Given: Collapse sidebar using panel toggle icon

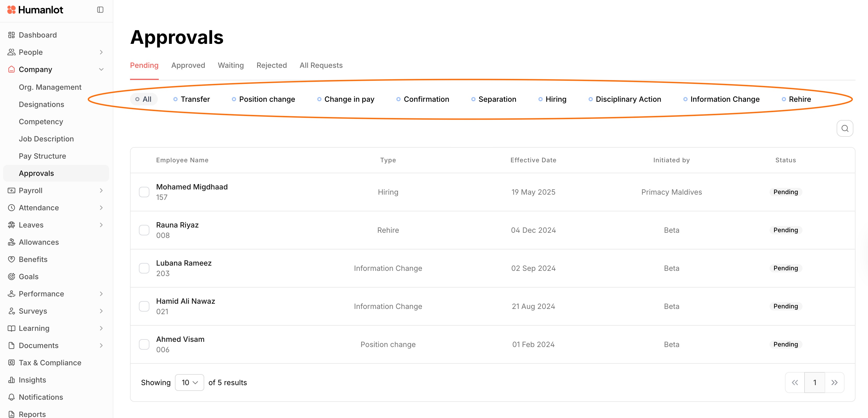Looking at the screenshot, I should (x=100, y=10).
